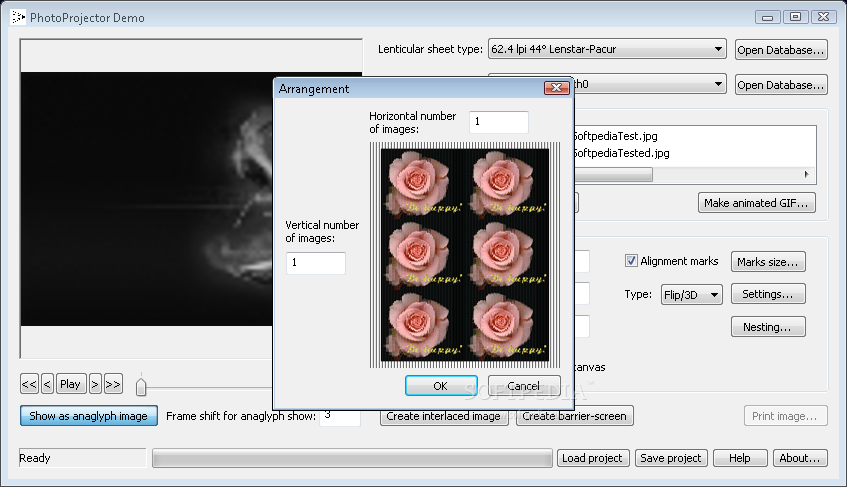Click the Horizontal number of images field
Screen dimensions: 847x487
tap(499, 122)
